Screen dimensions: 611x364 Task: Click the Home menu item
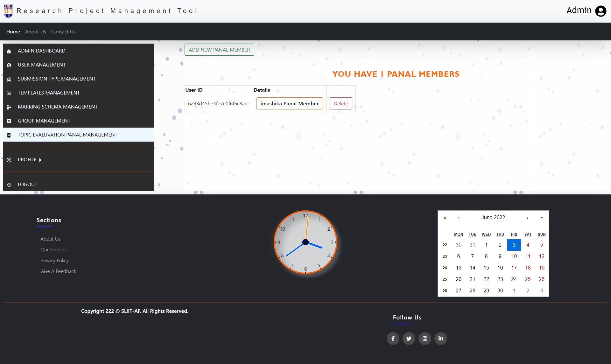[13, 31]
